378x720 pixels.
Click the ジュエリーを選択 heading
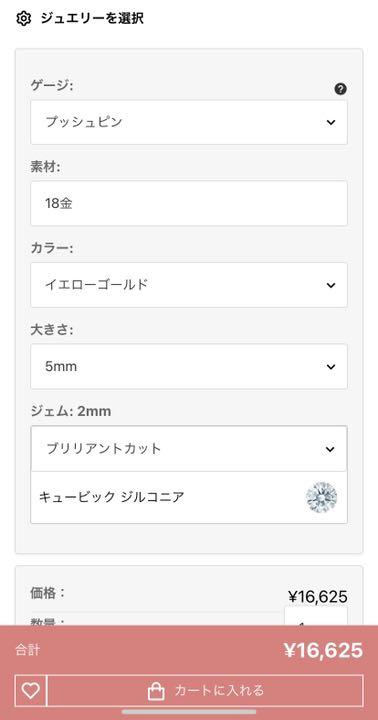[92, 18]
